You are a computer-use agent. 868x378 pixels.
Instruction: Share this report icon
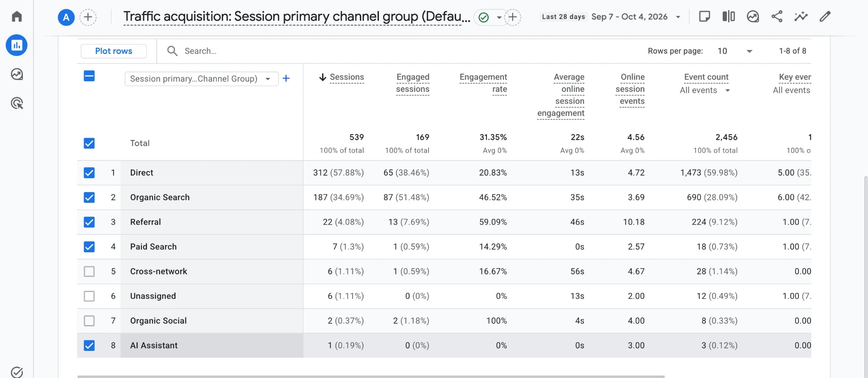777,17
